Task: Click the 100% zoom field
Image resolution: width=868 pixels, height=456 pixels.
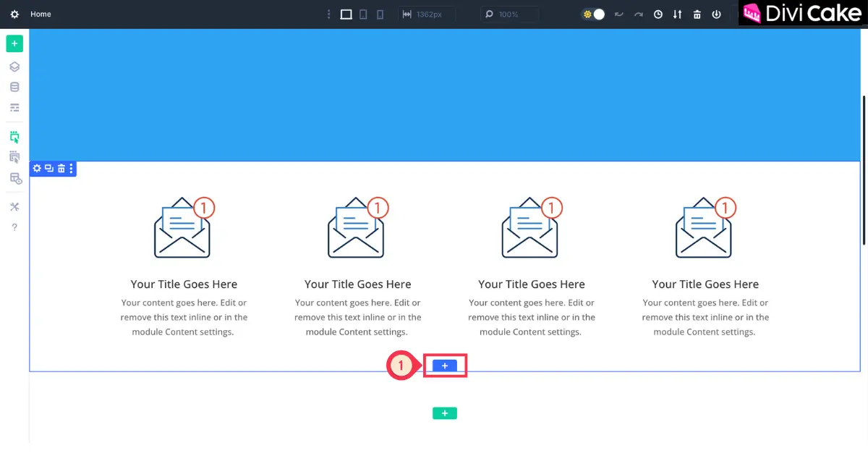Action: pyautogui.click(x=510, y=14)
